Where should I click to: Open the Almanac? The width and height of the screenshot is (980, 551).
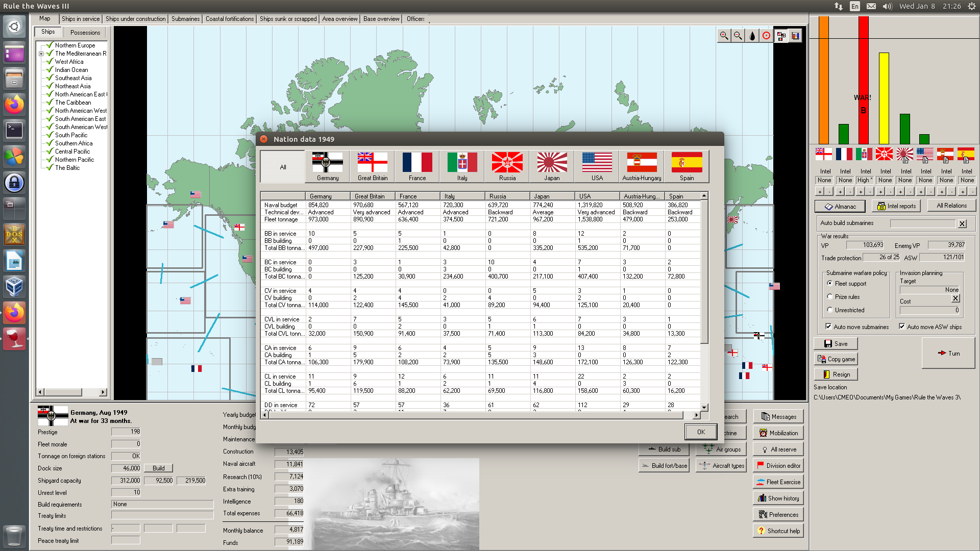click(840, 206)
